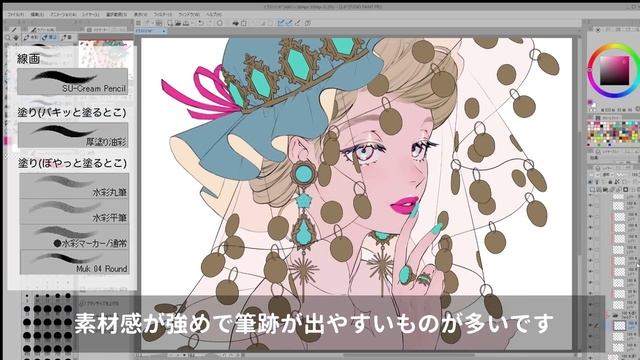This screenshot has width=640, height=360.
Task: Toggle Snap to Special Ruler in command bar
Action: (x=289, y=23)
